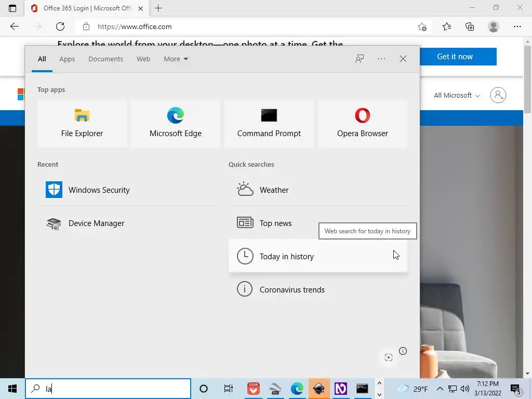This screenshot has height=399, width=532.
Task: Open search panel options ellipsis
Action: click(381, 59)
